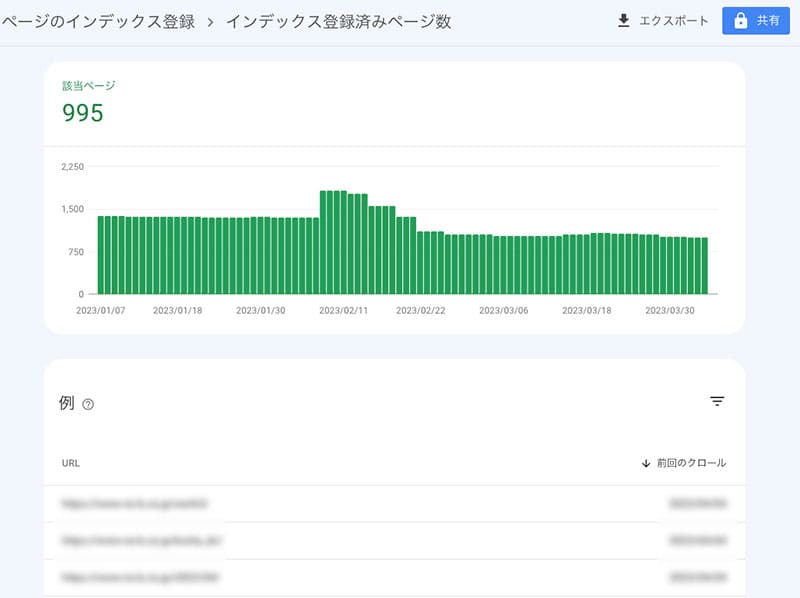Click the first row's crawl date cell
Screen dimensions: 800x598
point(697,504)
